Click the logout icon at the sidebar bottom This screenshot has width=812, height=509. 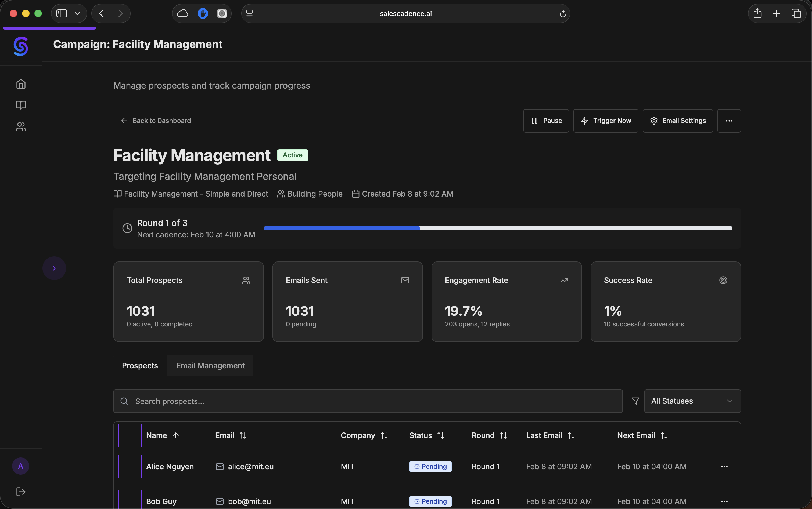click(x=20, y=492)
